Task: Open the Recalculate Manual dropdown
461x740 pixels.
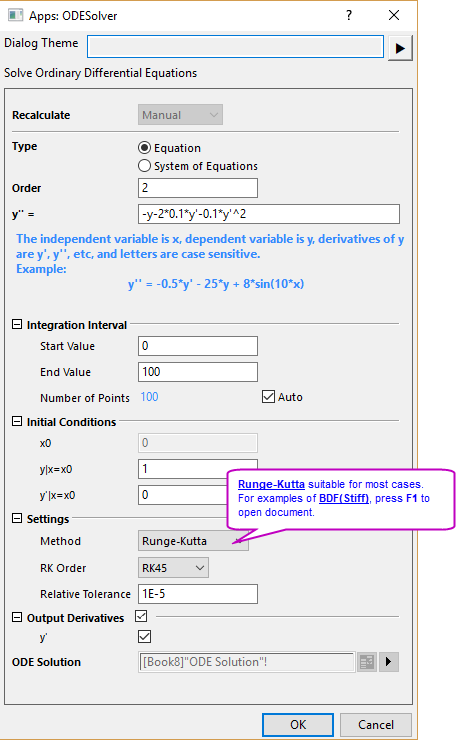Action: pos(180,115)
